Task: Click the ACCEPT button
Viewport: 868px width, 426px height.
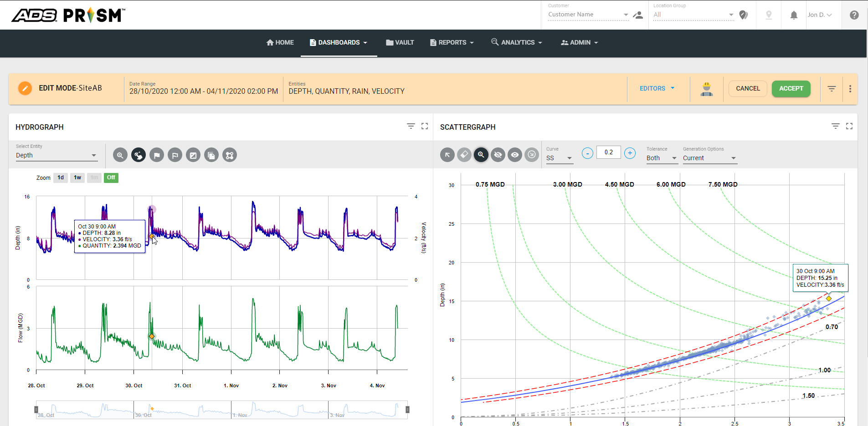Action: (791, 89)
